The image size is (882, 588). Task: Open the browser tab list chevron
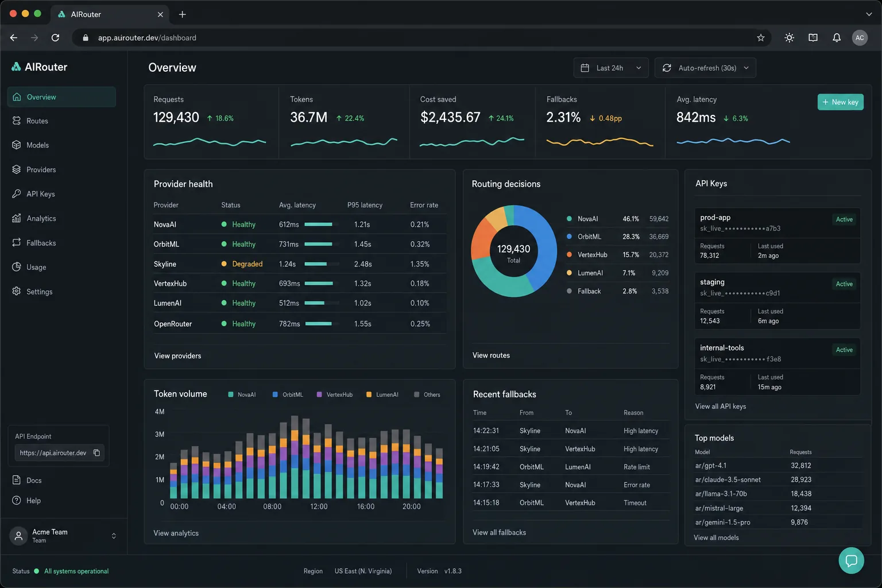pos(869,14)
